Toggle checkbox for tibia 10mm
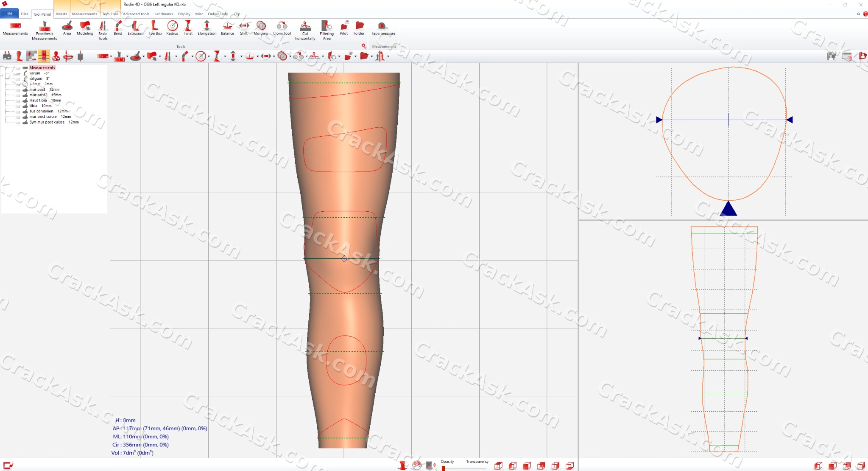The width and height of the screenshot is (868, 471). (18, 106)
